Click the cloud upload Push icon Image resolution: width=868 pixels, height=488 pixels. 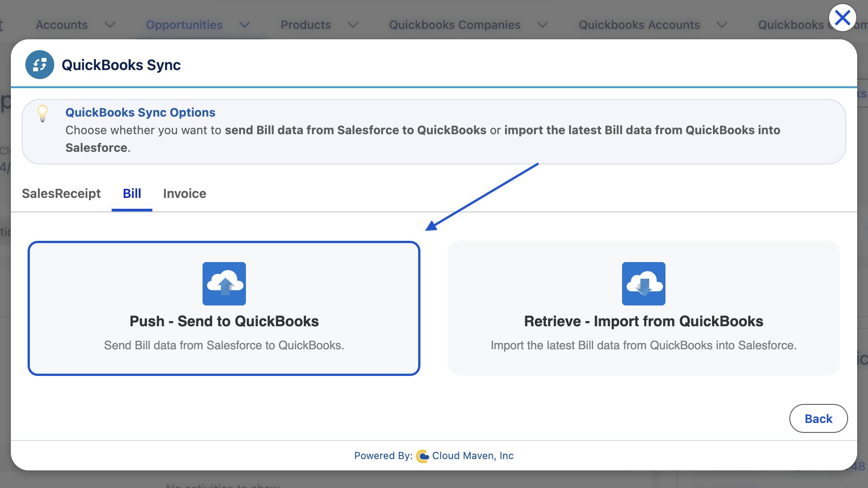[x=224, y=284]
